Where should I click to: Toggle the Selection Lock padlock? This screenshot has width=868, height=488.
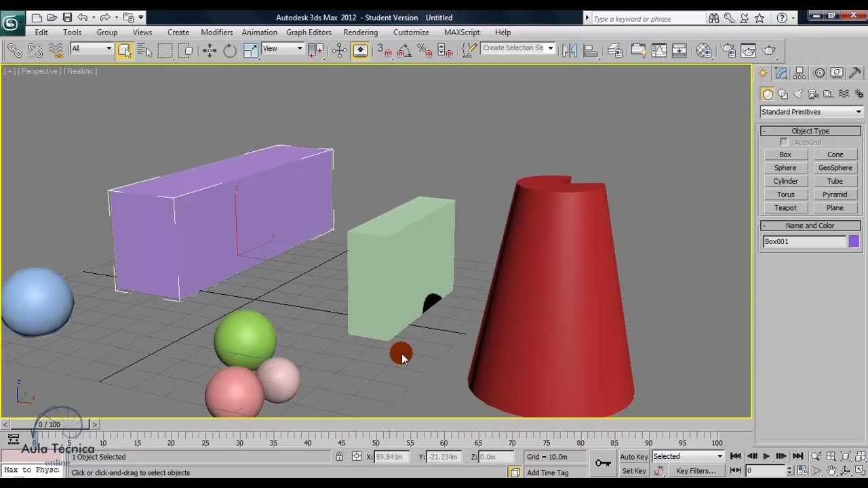coord(339,457)
